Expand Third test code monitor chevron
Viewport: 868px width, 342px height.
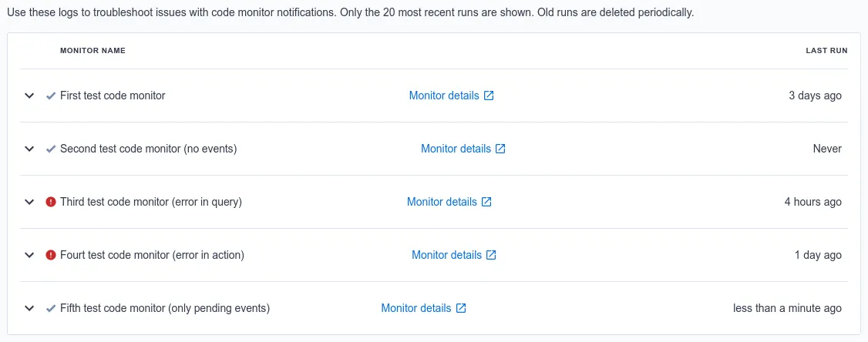click(29, 202)
